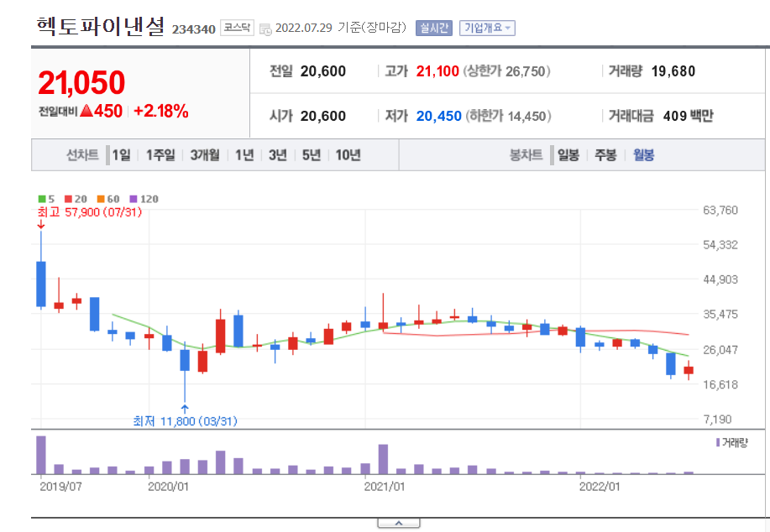Click the 고가 value 21,100
The image size is (770, 532).
(x=437, y=71)
